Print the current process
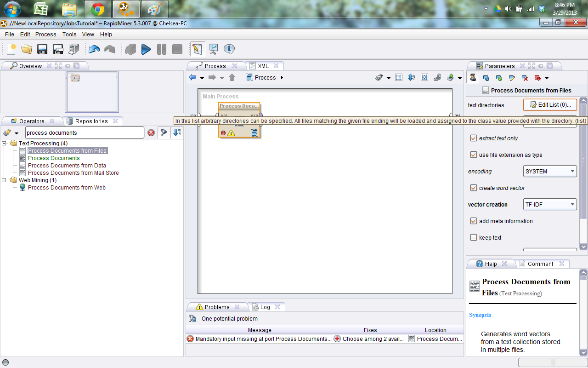The width and height of the screenshot is (588, 368). point(73,49)
